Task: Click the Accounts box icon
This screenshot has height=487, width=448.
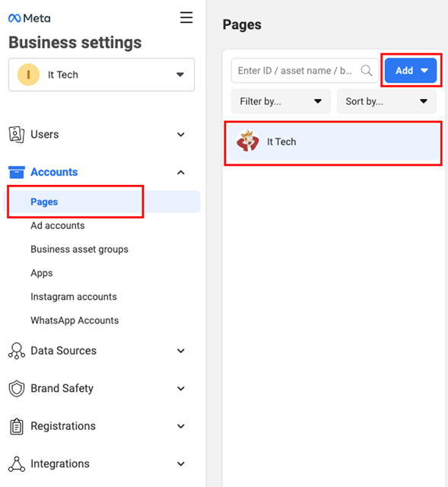Action: [x=17, y=172]
